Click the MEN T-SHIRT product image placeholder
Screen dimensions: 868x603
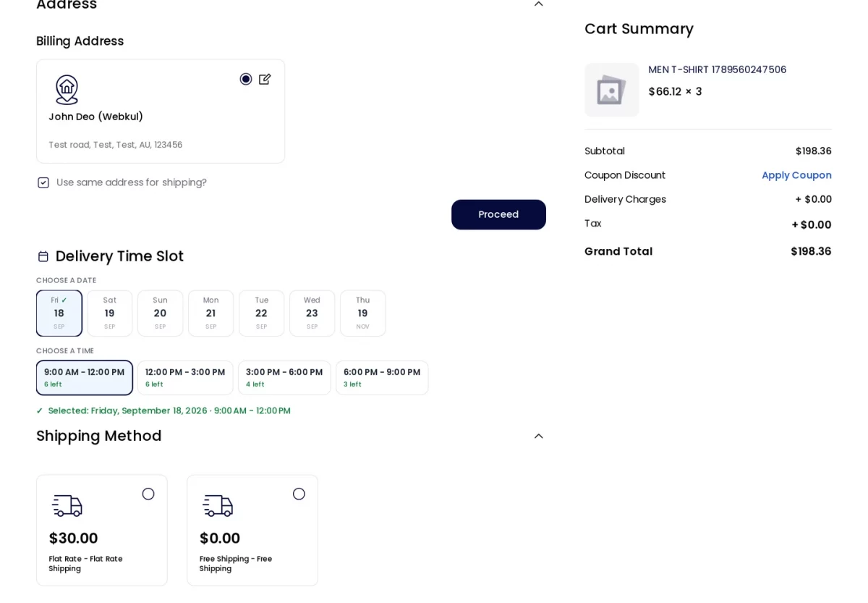[612, 90]
